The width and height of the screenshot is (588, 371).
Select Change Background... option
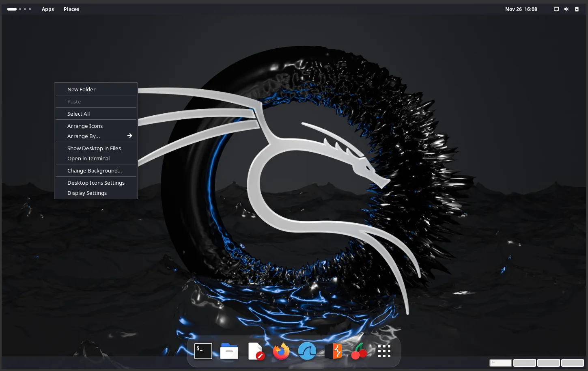pyautogui.click(x=96, y=170)
